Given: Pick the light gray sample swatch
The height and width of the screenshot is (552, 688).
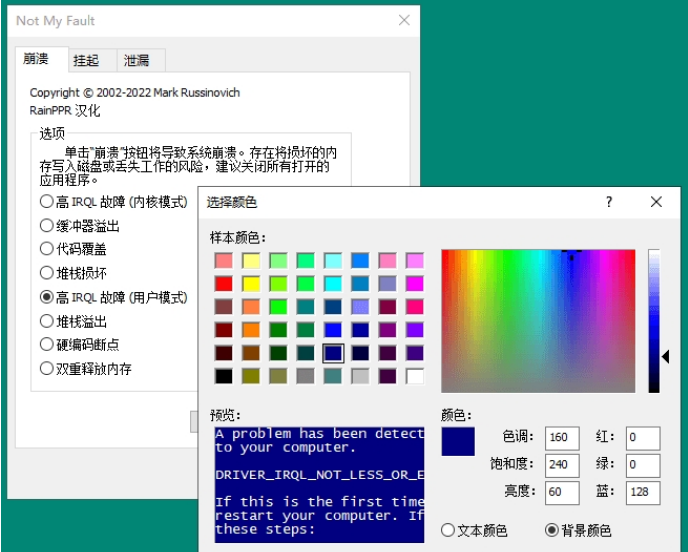Looking at the screenshot, I should tap(360, 376).
